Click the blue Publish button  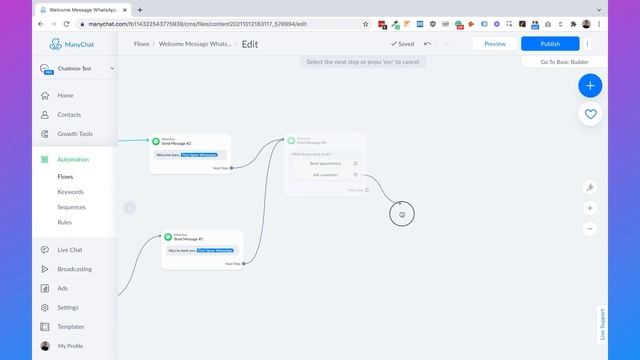point(550,44)
